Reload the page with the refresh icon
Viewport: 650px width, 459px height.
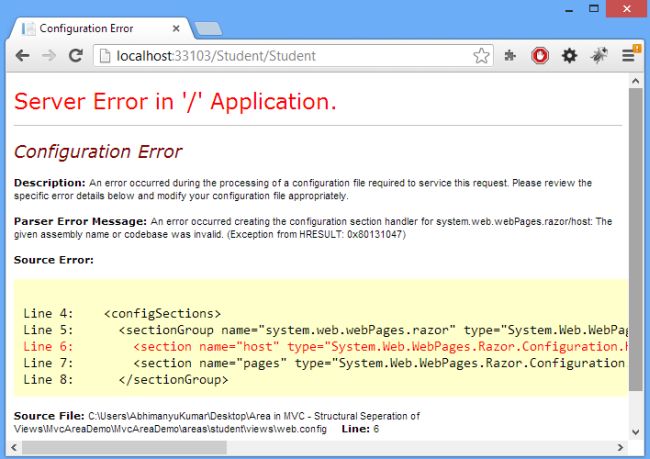[75, 56]
